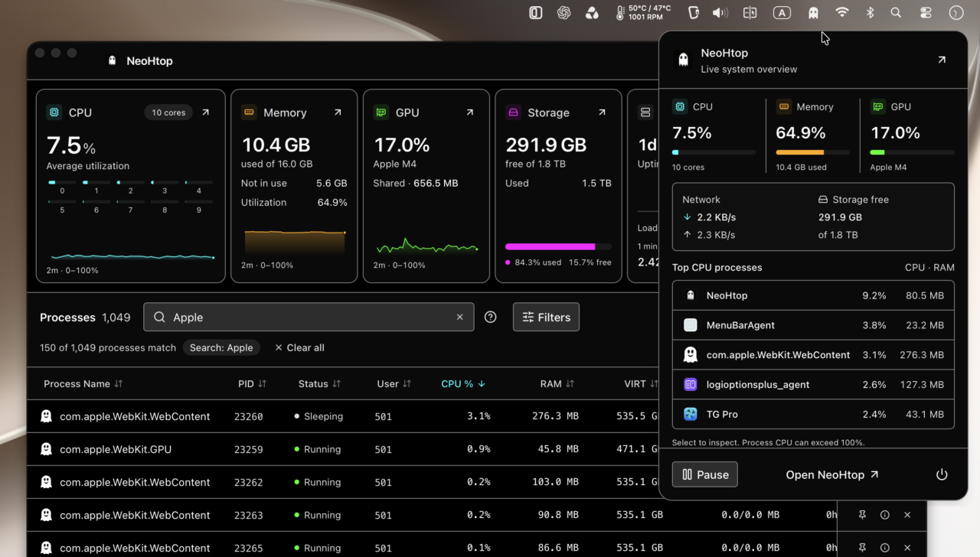Kill the process with PID 23265
Viewport: 980px width, 557px height.
coord(907,548)
